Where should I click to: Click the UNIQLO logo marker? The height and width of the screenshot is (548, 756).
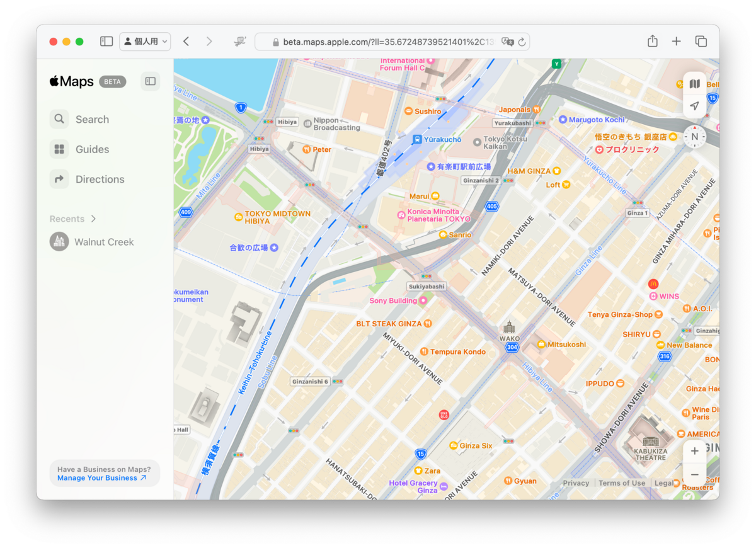tap(444, 414)
